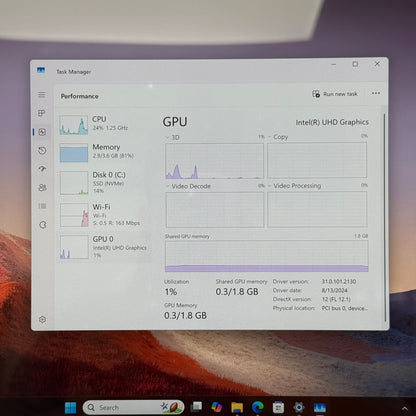This screenshot has width=416, height=416.
Task: Open the App history page icon
Action: [x=42, y=151]
